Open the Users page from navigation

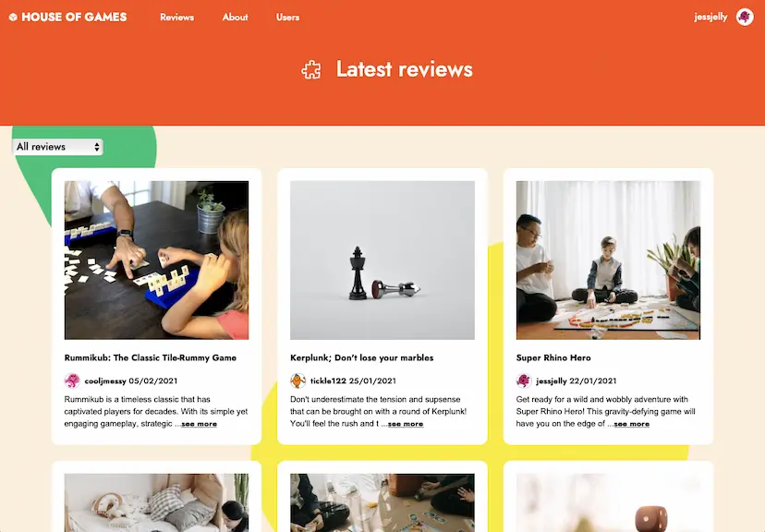(x=288, y=17)
